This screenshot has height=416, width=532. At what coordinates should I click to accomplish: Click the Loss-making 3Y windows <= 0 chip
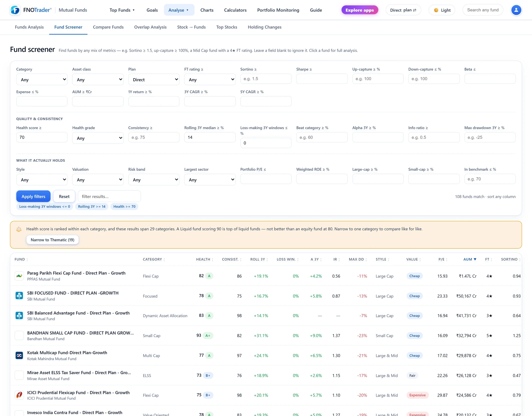pos(45,206)
